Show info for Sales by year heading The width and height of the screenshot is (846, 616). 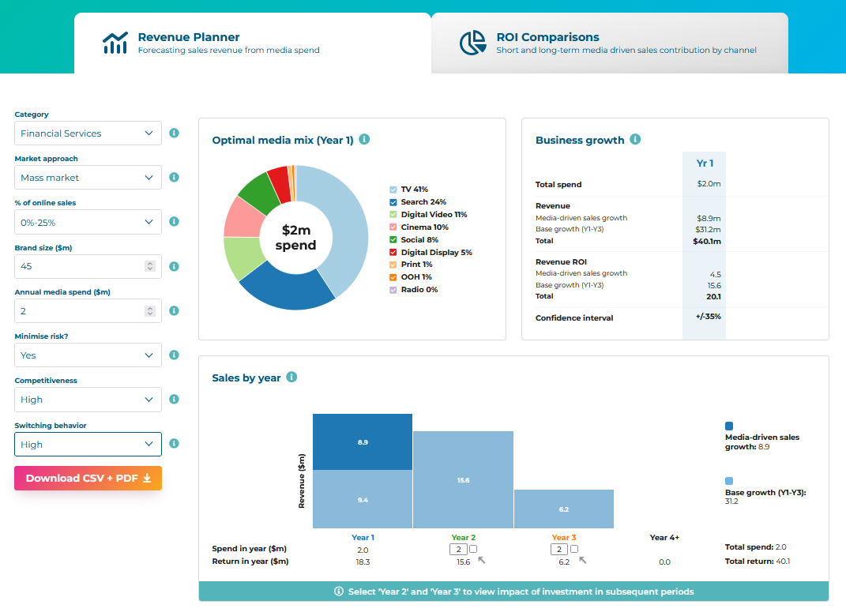tap(292, 377)
